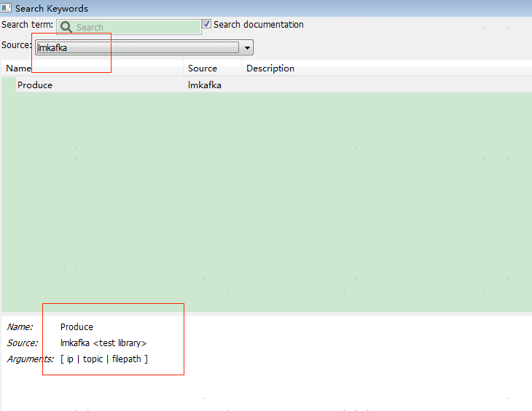
Task: Click the Search Keywords window icon
Action: (6, 7)
